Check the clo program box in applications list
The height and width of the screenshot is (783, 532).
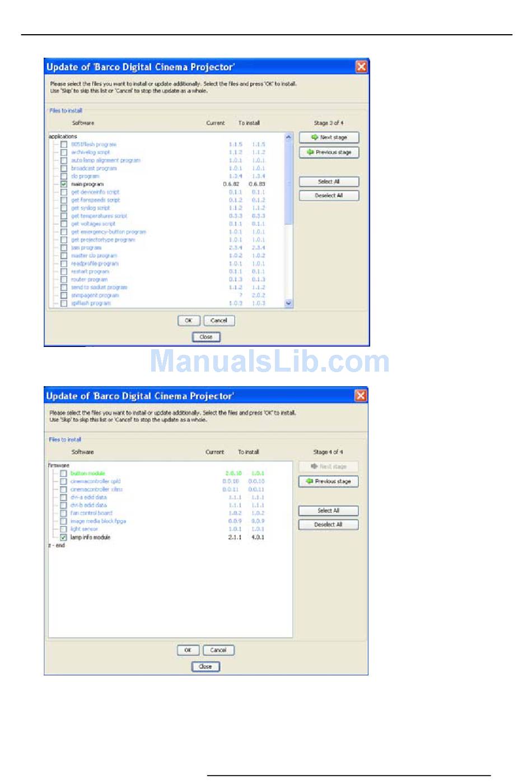click(64, 176)
